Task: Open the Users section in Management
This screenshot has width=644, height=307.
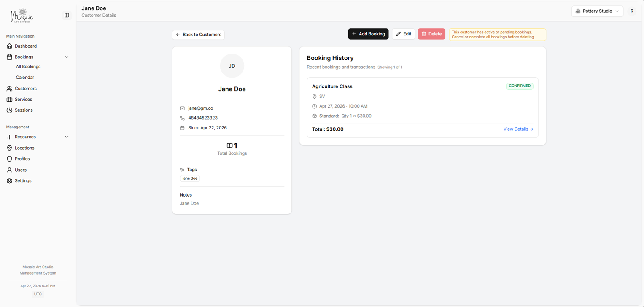Action: [x=19, y=170]
